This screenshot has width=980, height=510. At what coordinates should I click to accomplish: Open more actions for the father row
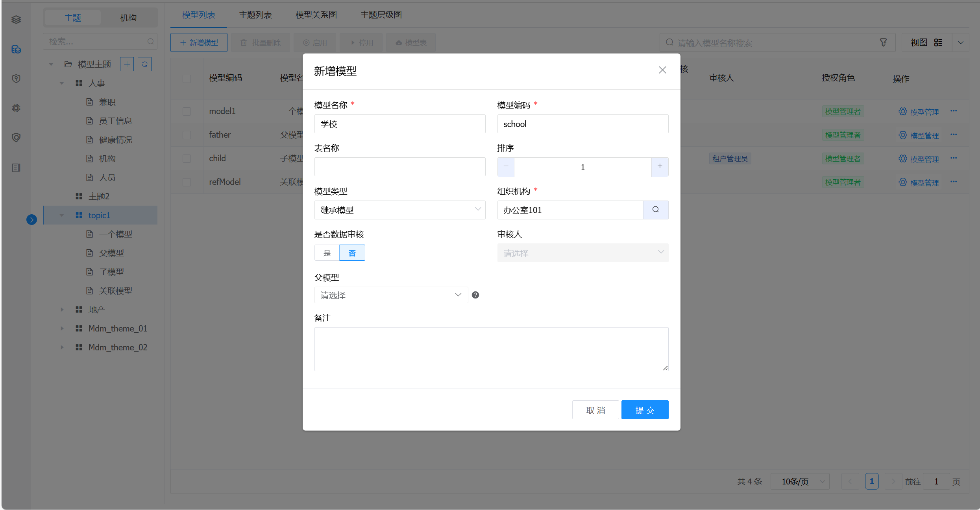coord(954,134)
